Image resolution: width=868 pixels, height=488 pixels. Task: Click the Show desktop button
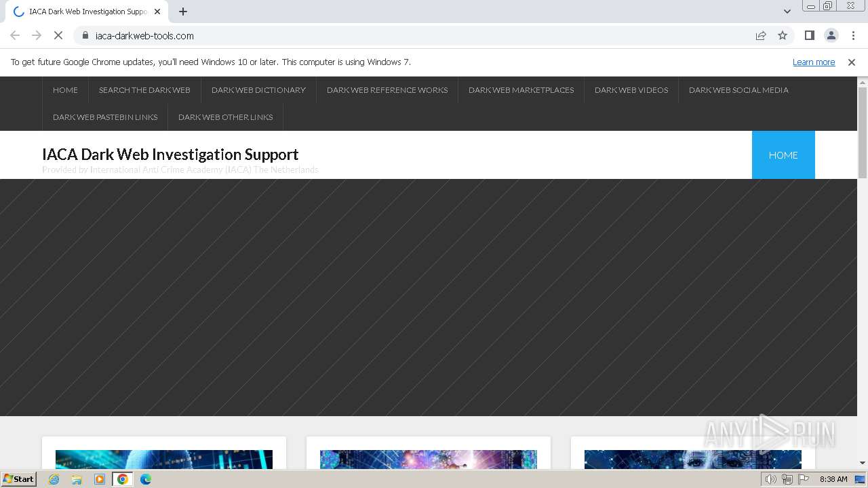861,479
